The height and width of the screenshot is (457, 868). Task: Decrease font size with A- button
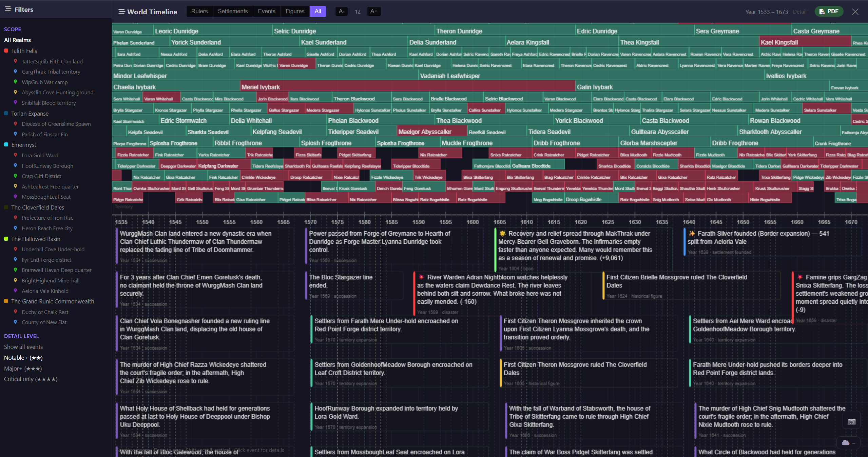click(x=342, y=11)
